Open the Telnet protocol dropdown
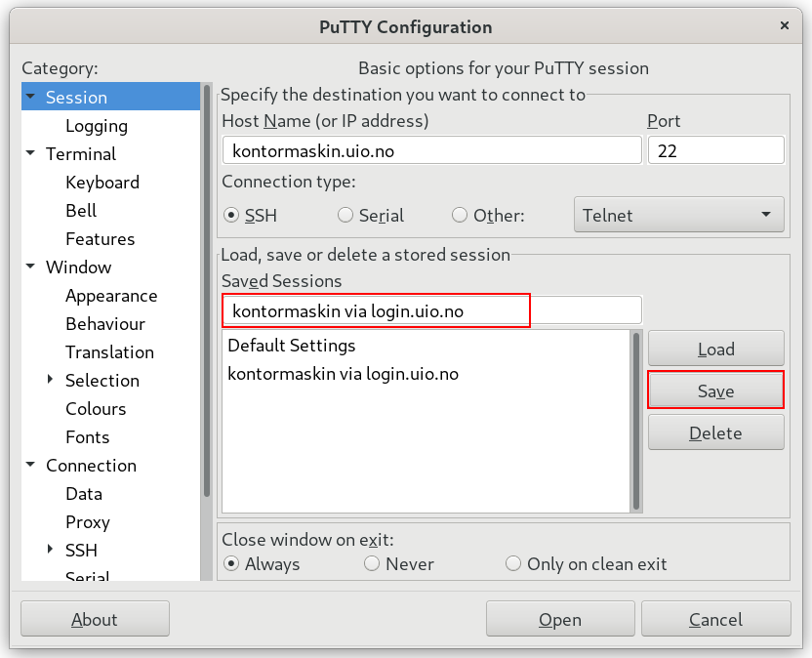Image resolution: width=812 pixels, height=658 pixels. pos(679,215)
